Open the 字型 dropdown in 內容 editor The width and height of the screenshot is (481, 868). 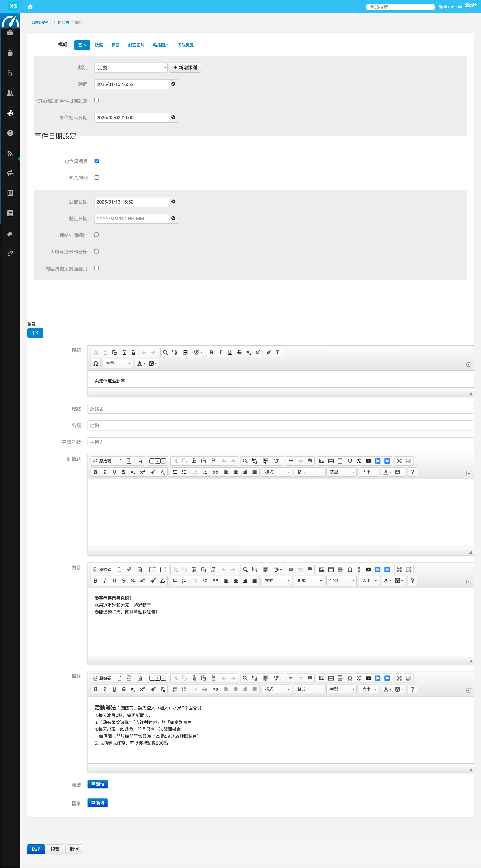[342, 581]
